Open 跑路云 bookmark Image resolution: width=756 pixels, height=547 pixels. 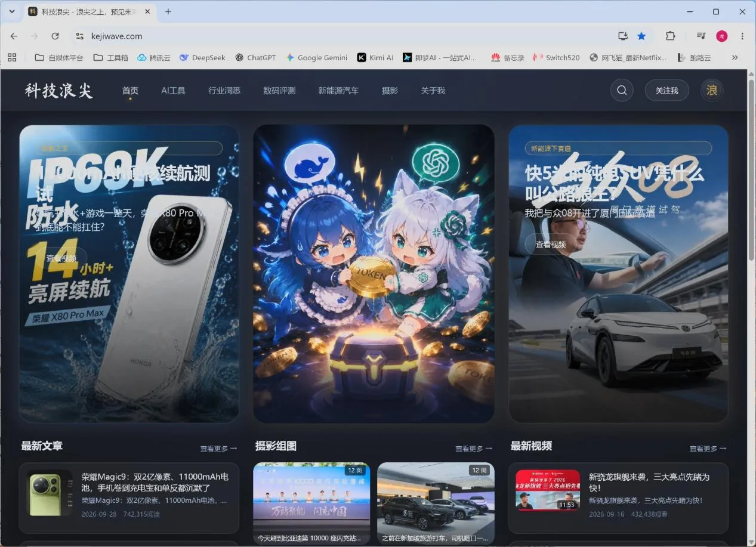[x=695, y=57]
